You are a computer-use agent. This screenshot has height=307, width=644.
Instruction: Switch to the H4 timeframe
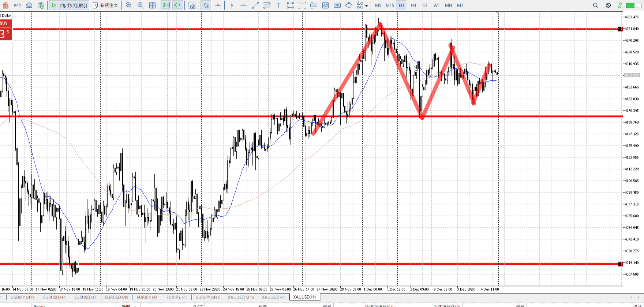413,5
